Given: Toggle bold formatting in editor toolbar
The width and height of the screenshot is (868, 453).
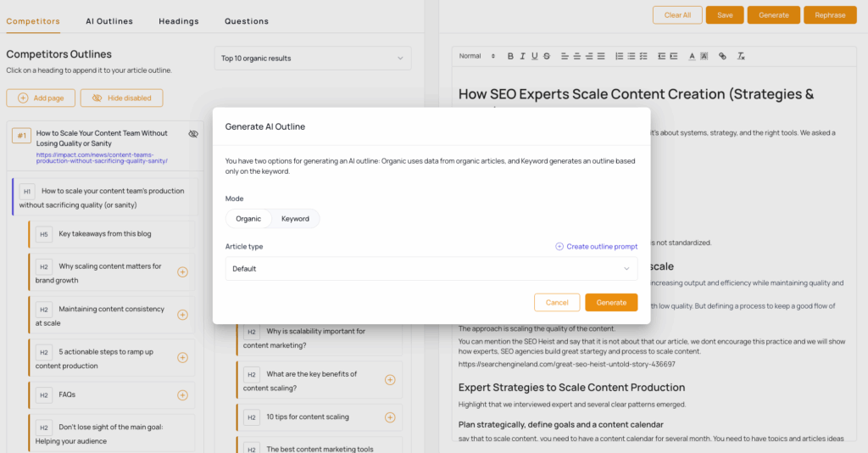Looking at the screenshot, I should point(510,56).
